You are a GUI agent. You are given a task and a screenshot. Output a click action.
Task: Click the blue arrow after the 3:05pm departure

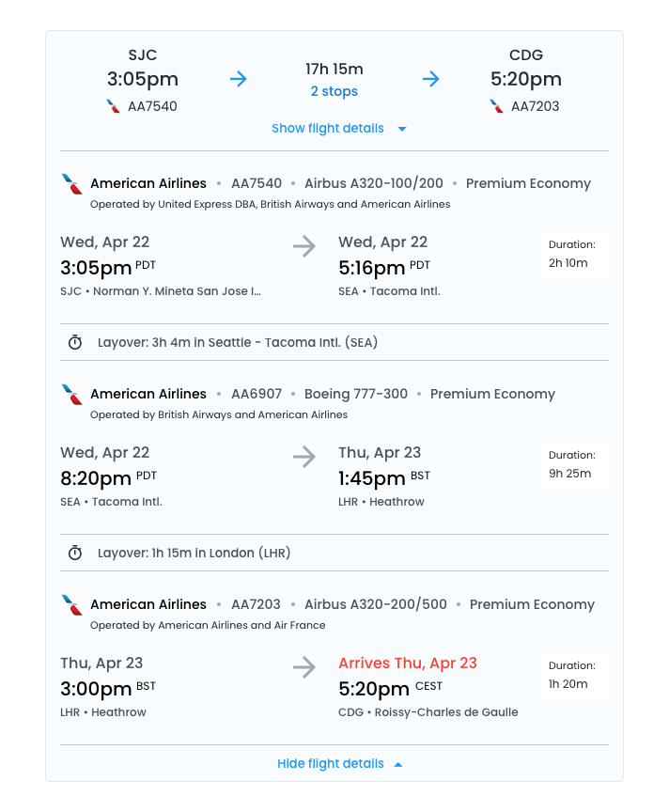239,79
